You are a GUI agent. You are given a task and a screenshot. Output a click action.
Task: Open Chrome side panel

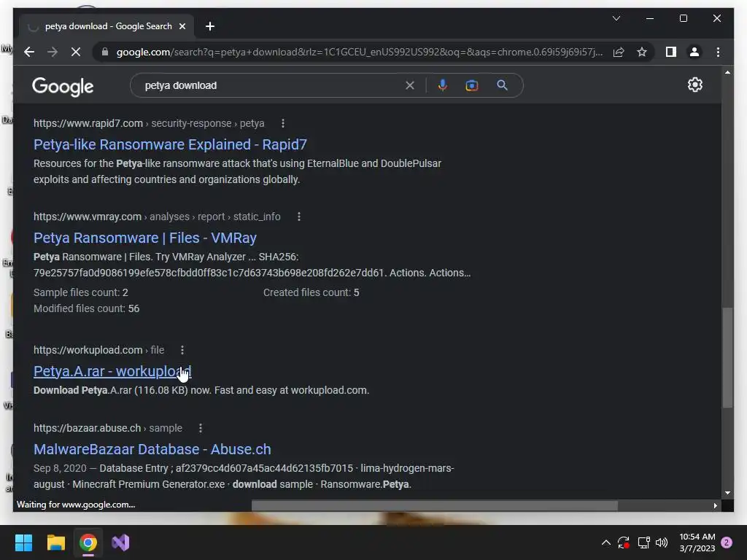point(671,52)
